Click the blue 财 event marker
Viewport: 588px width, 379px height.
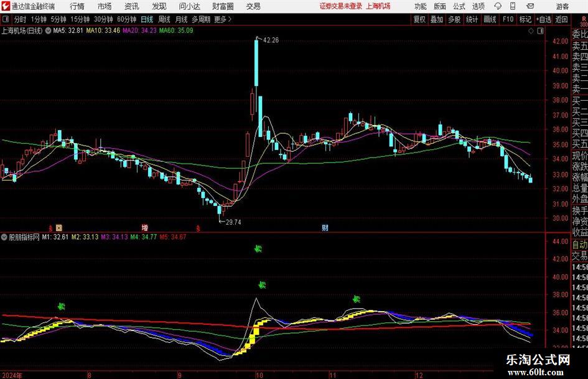pyautogui.click(x=325, y=227)
